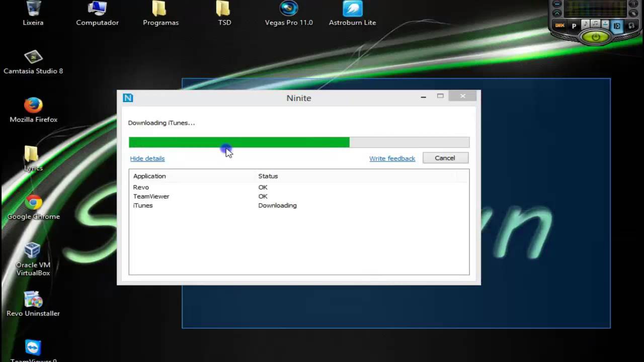The image size is (644, 362).
Task: Expand the DFX widget with up chevron
Action: [x=557, y=13]
